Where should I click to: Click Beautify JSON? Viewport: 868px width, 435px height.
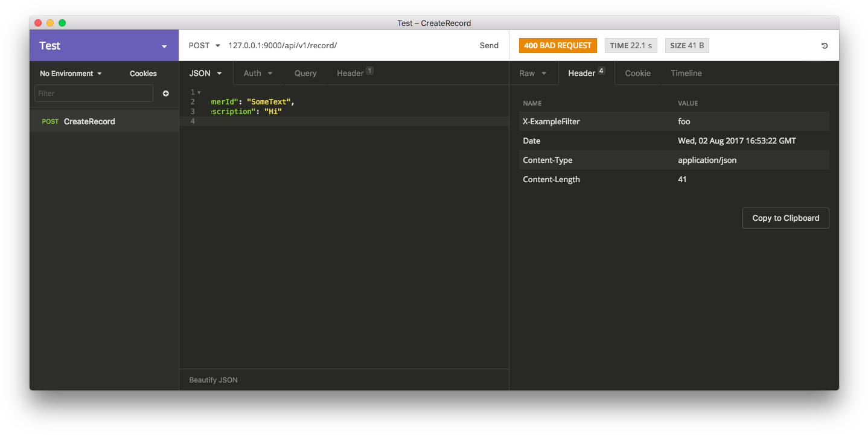pyautogui.click(x=213, y=380)
